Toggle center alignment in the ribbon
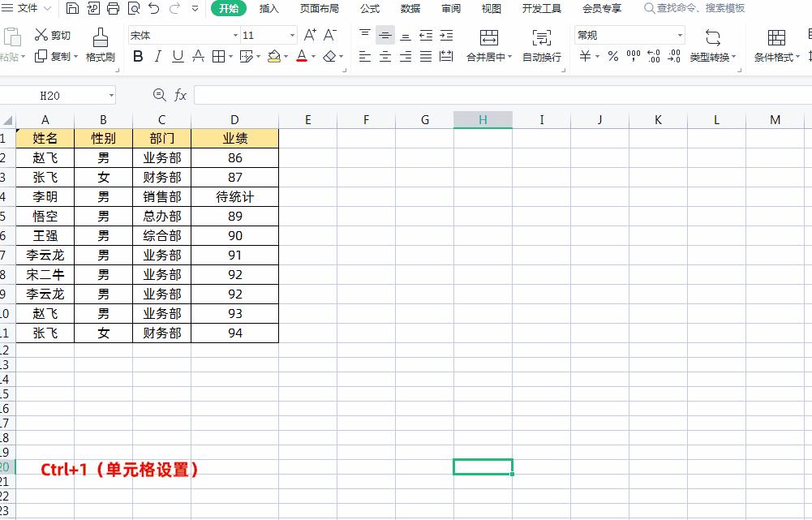This screenshot has height=520, width=812. [x=385, y=57]
